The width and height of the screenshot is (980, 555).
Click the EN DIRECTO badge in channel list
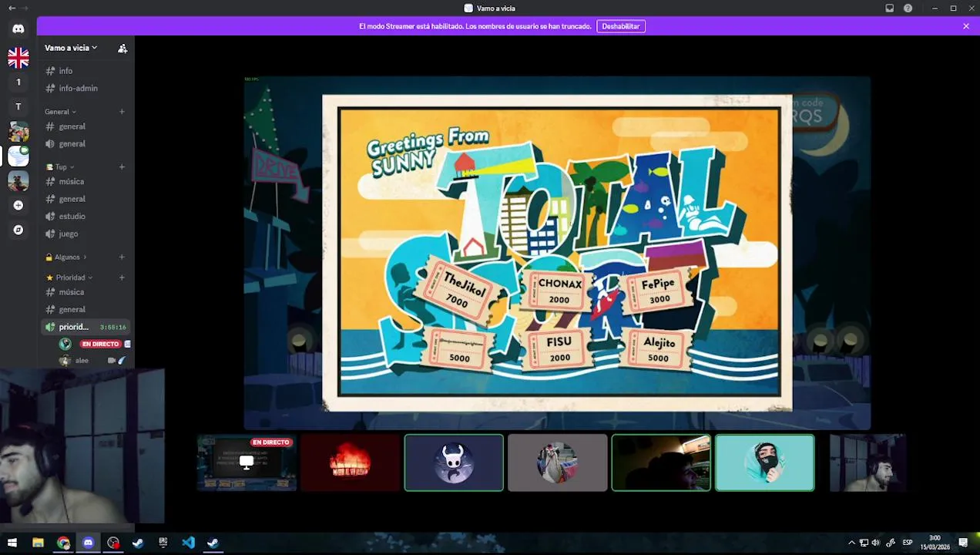click(x=101, y=344)
